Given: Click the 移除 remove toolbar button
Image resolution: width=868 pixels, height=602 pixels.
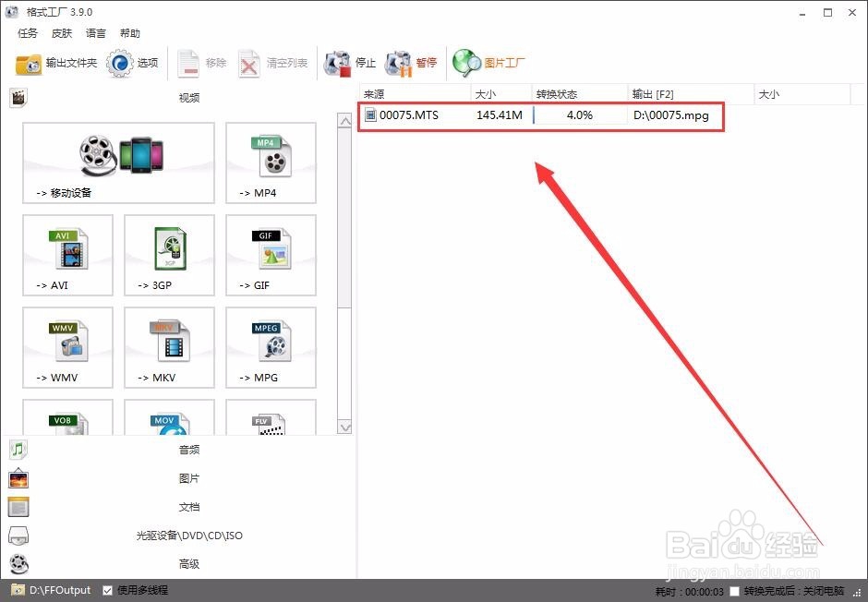Looking at the screenshot, I should pos(201,63).
